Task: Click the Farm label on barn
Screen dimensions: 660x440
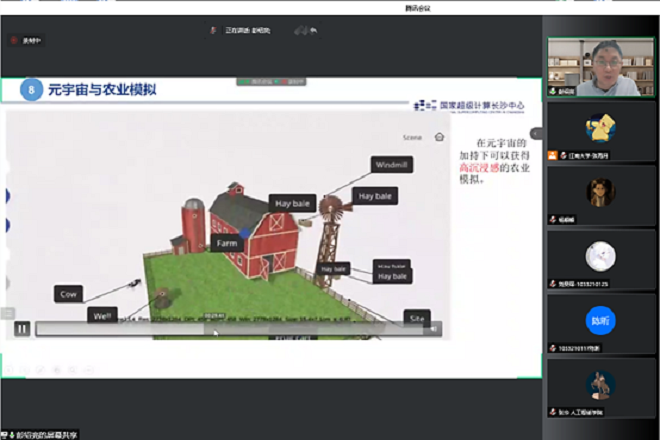Action: tap(225, 243)
